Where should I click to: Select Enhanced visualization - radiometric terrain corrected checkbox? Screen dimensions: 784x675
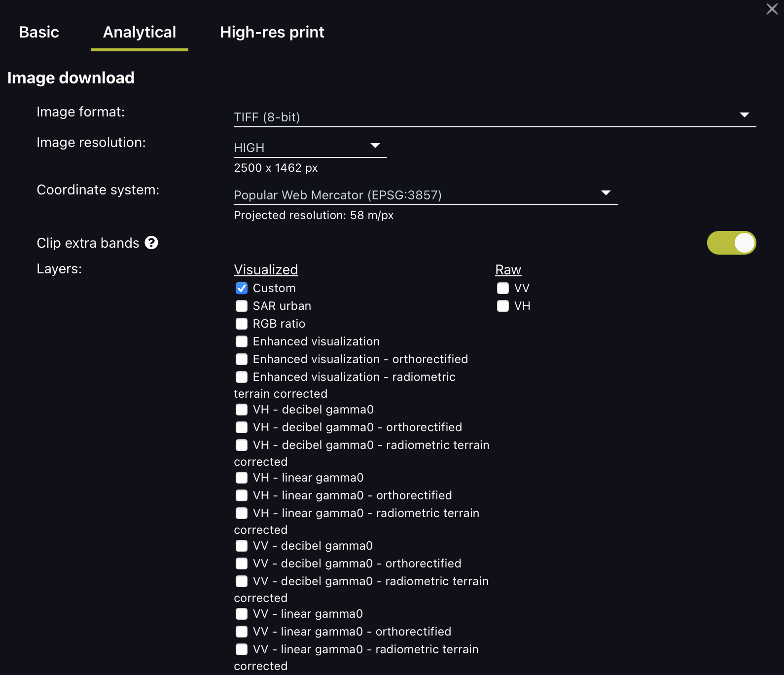[x=242, y=377]
